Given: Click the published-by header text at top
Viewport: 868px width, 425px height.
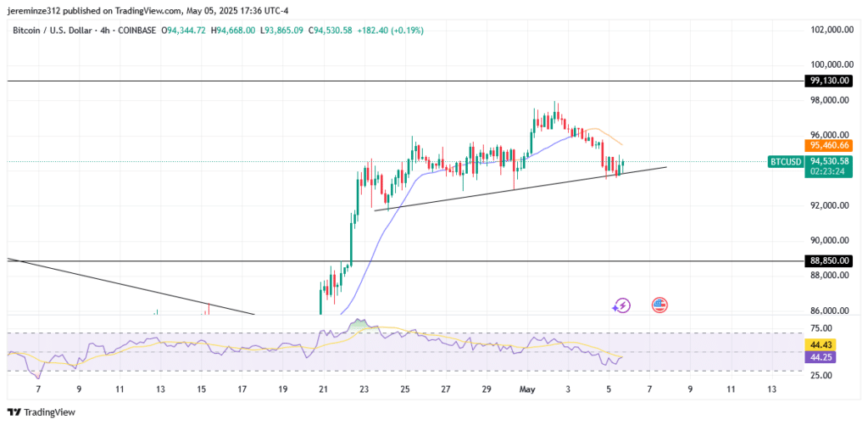Looking at the screenshot, I should coord(147,10).
